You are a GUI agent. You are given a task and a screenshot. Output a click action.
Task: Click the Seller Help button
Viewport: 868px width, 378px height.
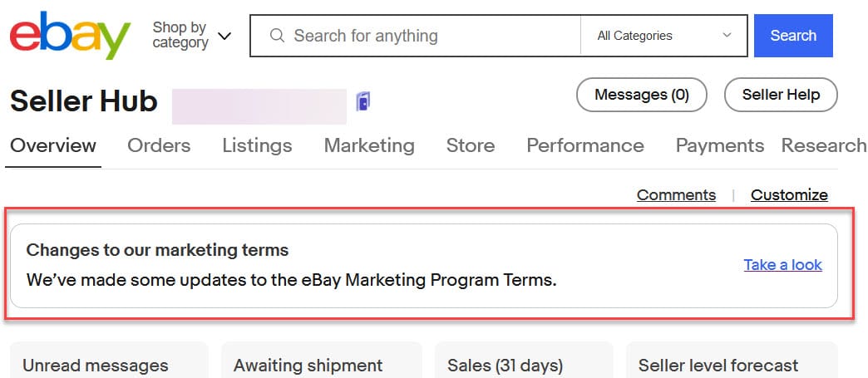781,95
